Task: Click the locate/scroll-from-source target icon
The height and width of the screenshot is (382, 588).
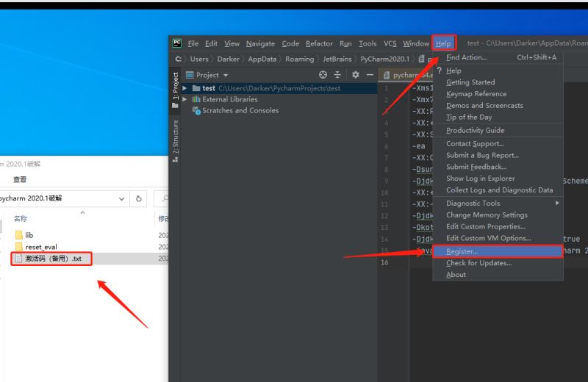Action: [323, 75]
